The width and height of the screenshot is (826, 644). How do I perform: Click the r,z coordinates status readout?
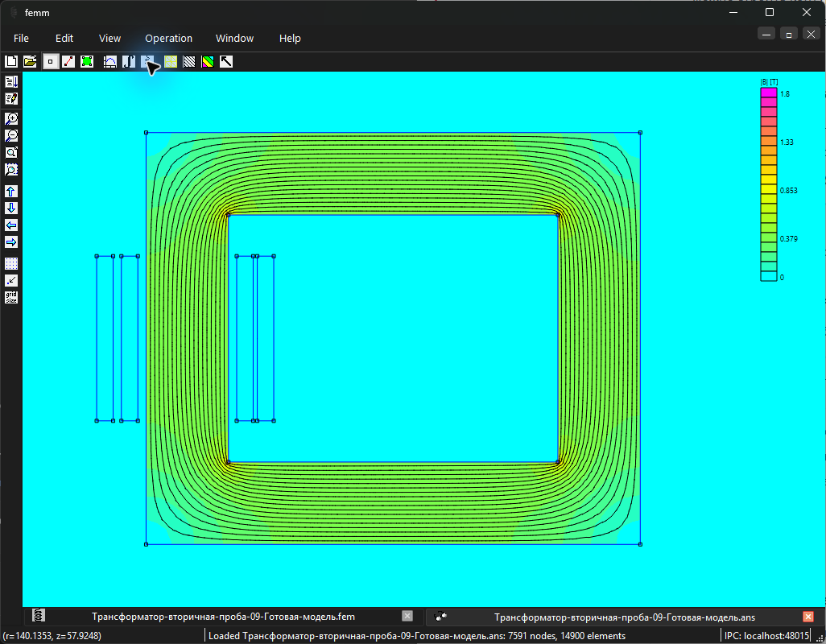(52, 636)
